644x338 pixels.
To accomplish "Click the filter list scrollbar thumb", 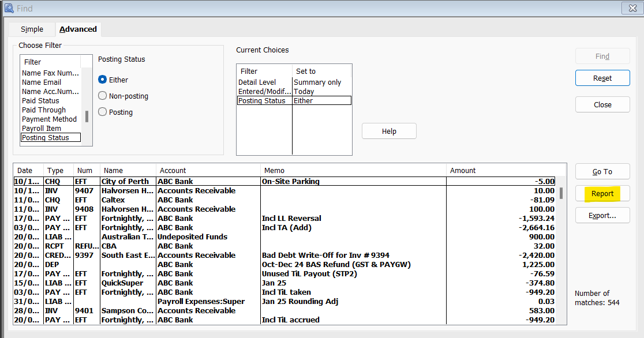I will tap(87, 117).
